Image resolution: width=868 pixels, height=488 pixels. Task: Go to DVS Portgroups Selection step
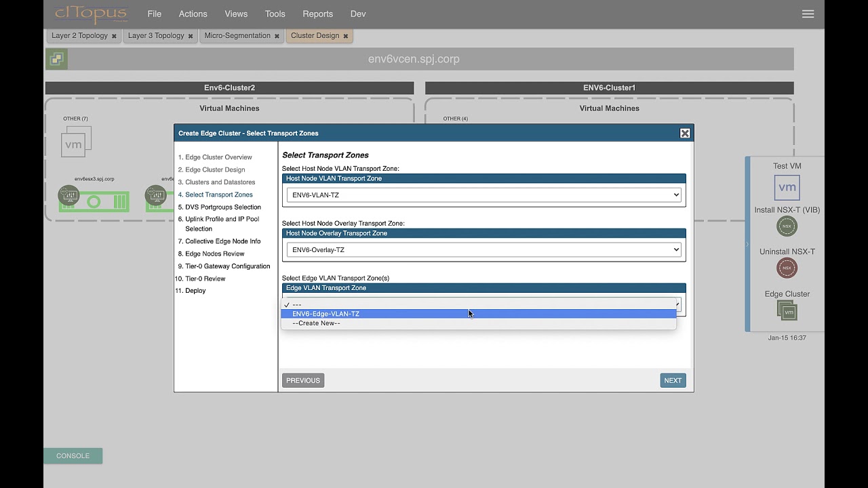(x=222, y=207)
